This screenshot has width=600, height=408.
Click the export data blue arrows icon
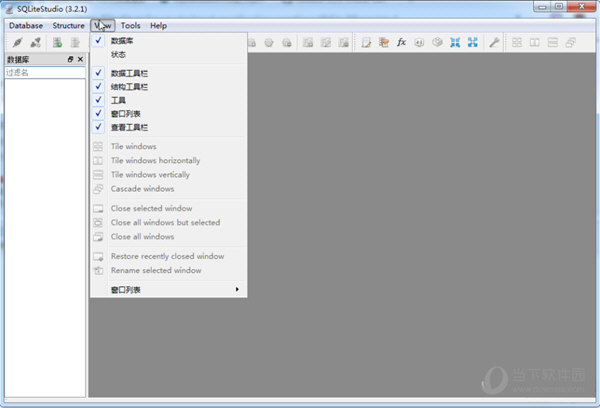473,42
